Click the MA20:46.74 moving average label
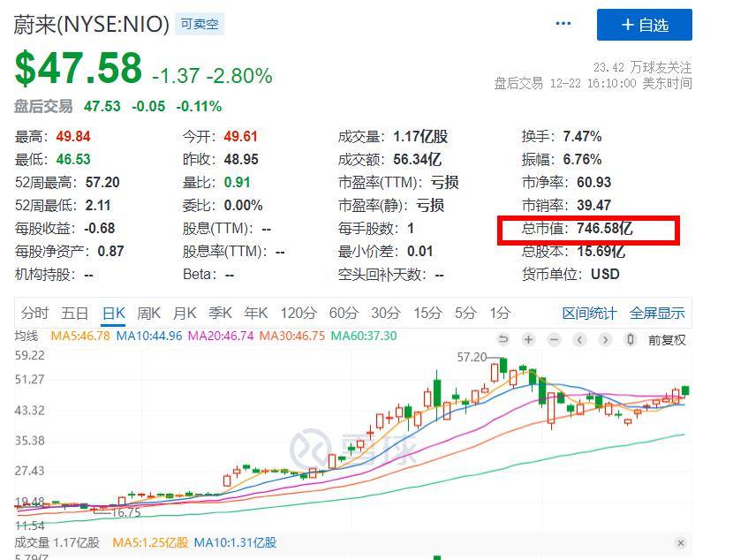Viewport: 733px width, 560px height. [221, 337]
